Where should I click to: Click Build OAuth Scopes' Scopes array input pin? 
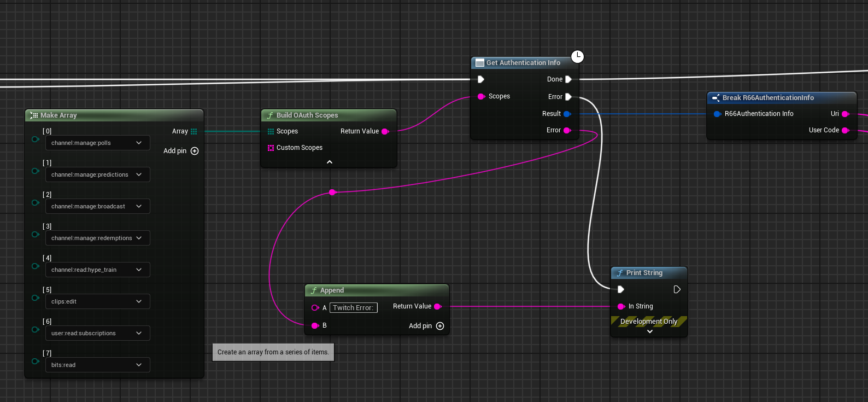[271, 131]
